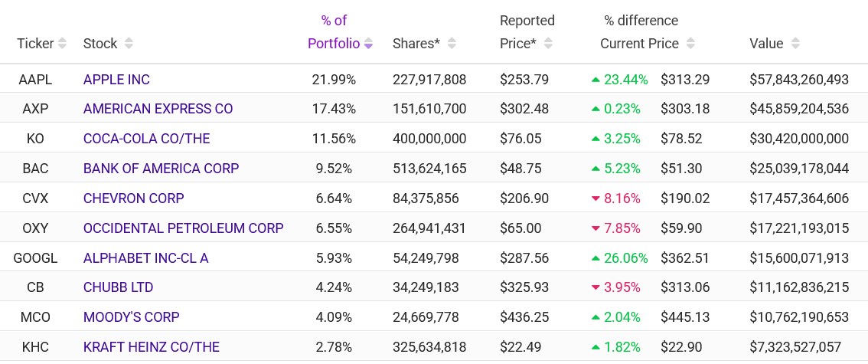Open AMERICAN EXPRESS CO link
The width and height of the screenshot is (868, 364).
pos(158,109)
